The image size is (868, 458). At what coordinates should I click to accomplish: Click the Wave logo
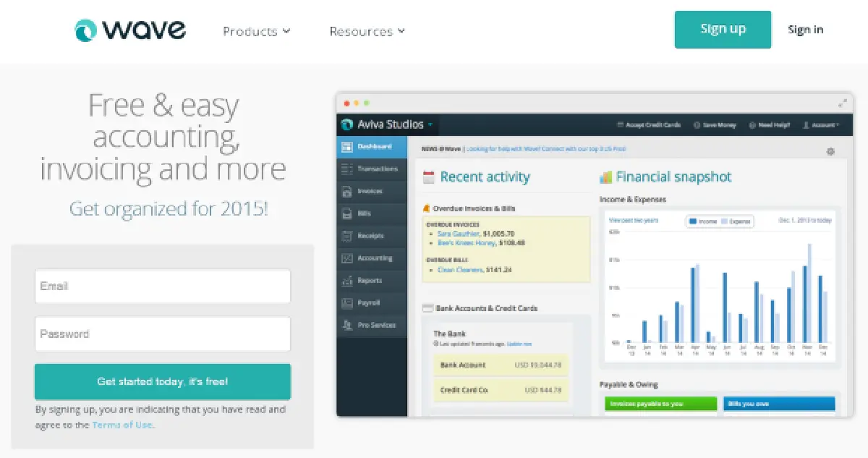(x=130, y=30)
